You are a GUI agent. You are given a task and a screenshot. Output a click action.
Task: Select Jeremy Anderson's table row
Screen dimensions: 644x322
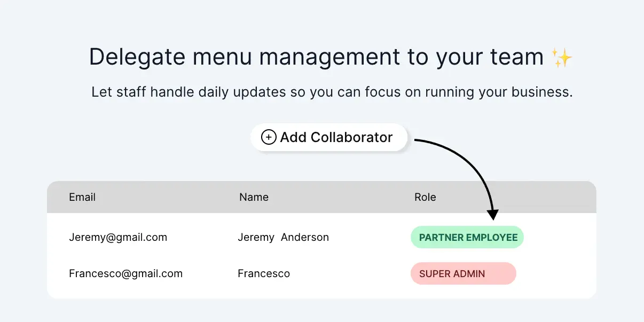(321, 237)
